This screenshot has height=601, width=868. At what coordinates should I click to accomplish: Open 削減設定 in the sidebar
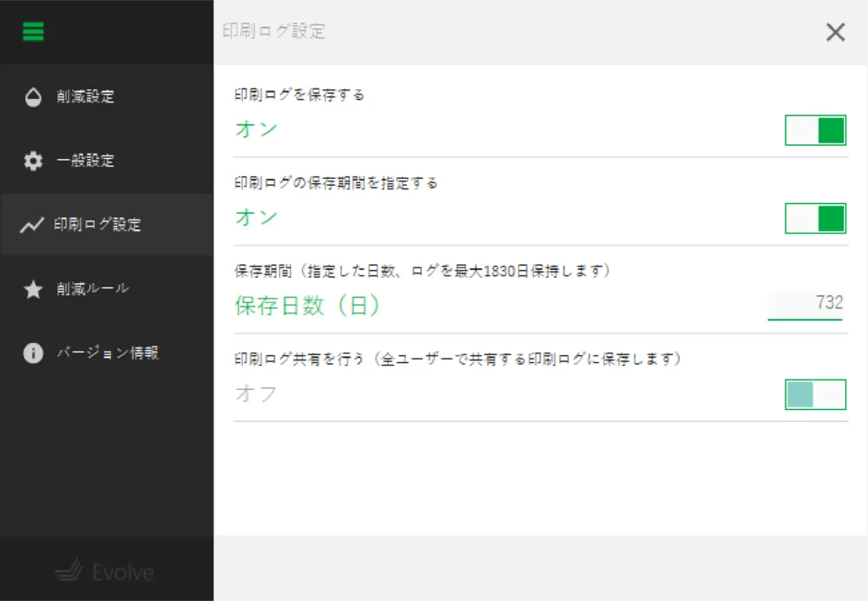coord(107,96)
